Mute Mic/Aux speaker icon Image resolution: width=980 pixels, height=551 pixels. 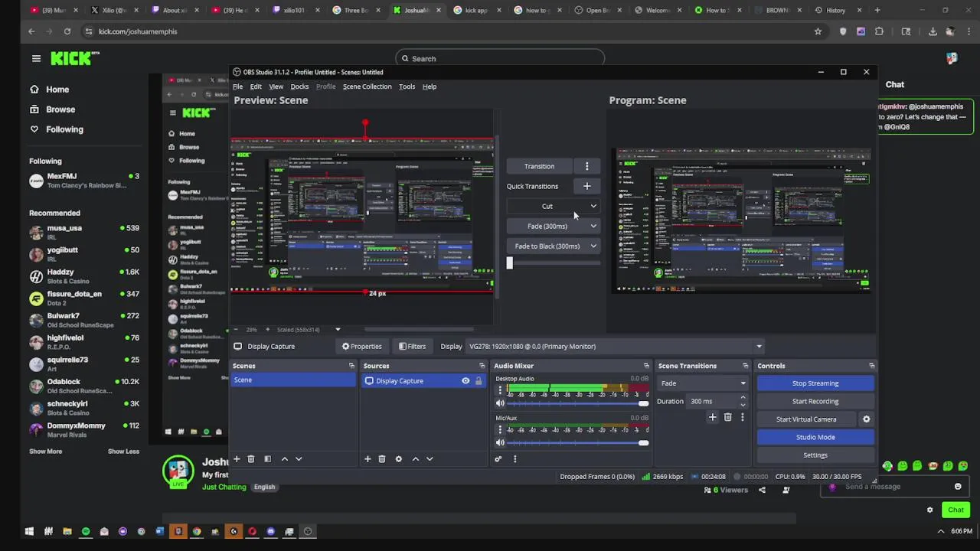(500, 443)
